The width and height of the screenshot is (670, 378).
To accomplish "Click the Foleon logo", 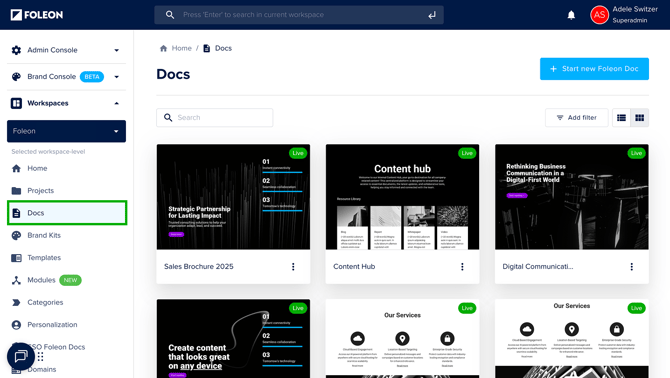I will click(37, 15).
